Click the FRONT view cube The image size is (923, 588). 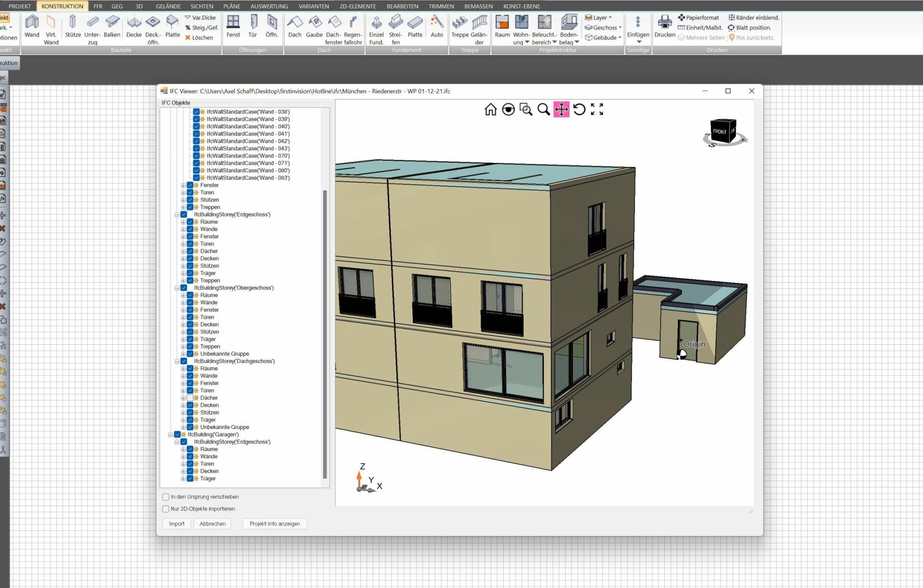[x=720, y=131]
